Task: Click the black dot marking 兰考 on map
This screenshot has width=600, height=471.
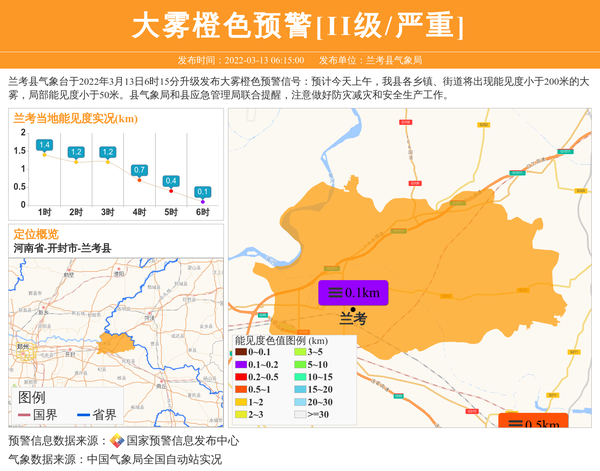Action: [352, 308]
